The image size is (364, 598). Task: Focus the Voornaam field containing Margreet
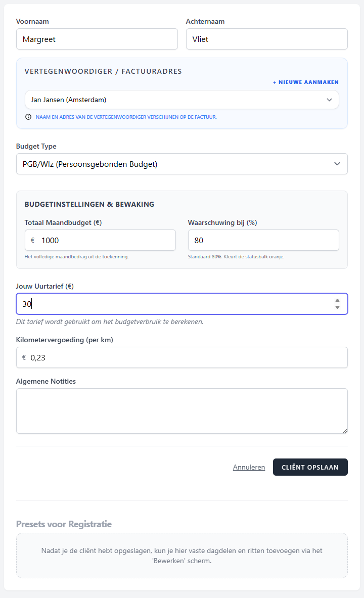point(97,39)
